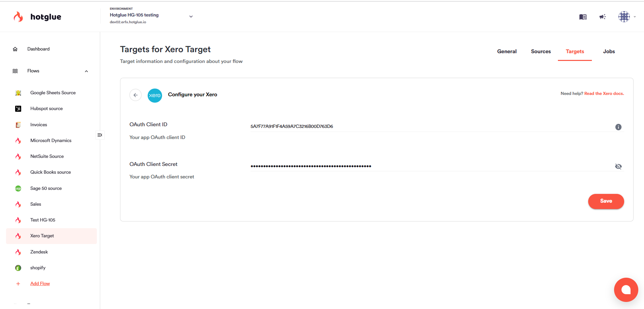Open the shopify flow

(x=38, y=268)
